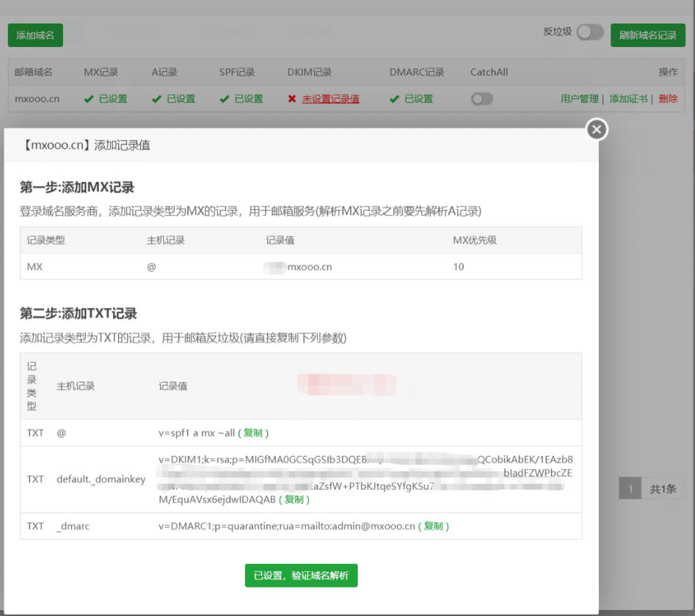Click 添加证书 to add certificate
The height and width of the screenshot is (616, 695).
[628, 99]
